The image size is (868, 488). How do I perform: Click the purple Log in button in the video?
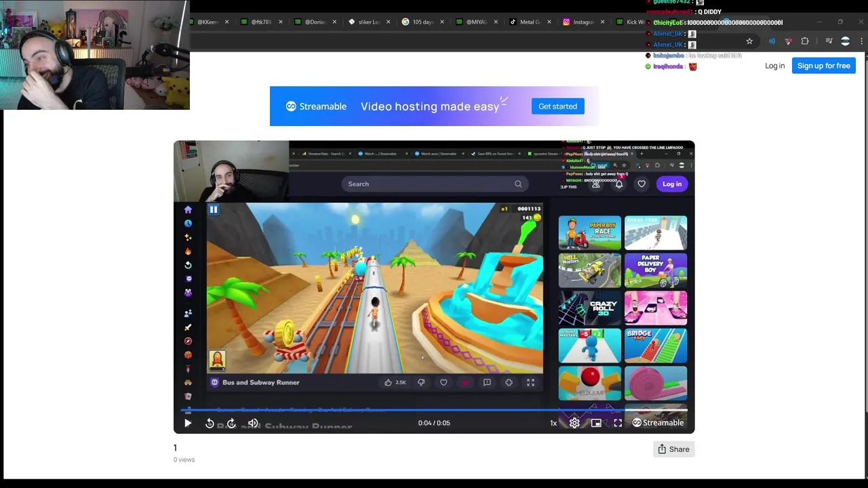[x=672, y=184]
